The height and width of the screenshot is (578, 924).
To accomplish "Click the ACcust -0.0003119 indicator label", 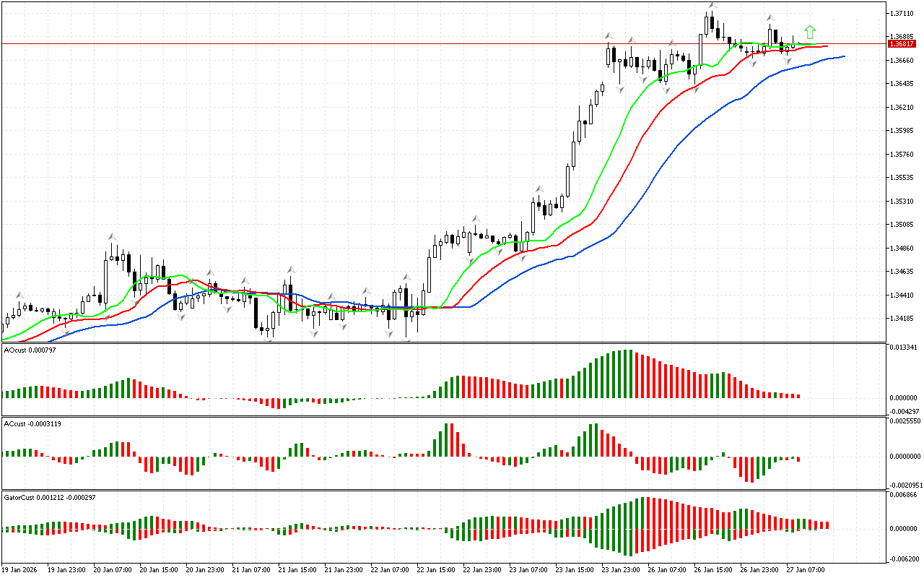I will 32,423.
